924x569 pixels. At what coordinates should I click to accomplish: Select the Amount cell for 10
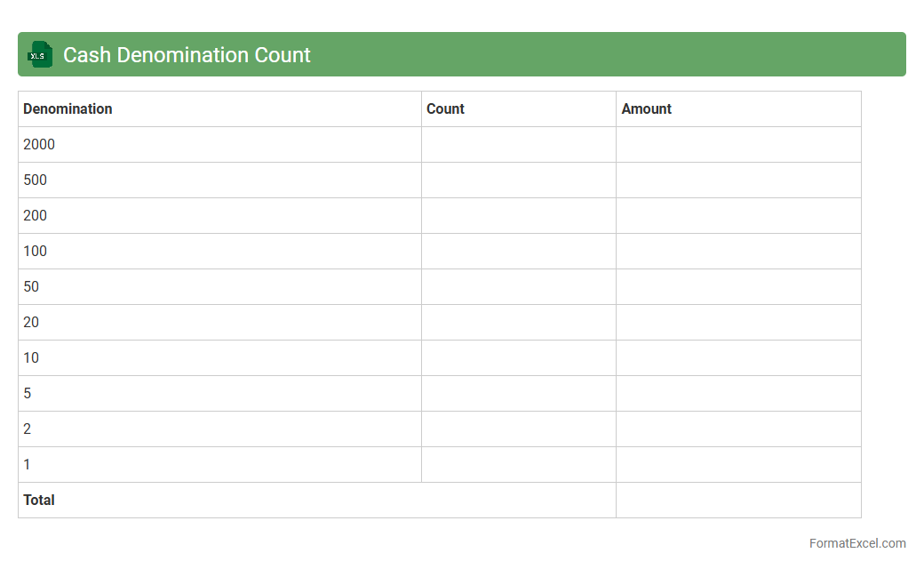737,357
